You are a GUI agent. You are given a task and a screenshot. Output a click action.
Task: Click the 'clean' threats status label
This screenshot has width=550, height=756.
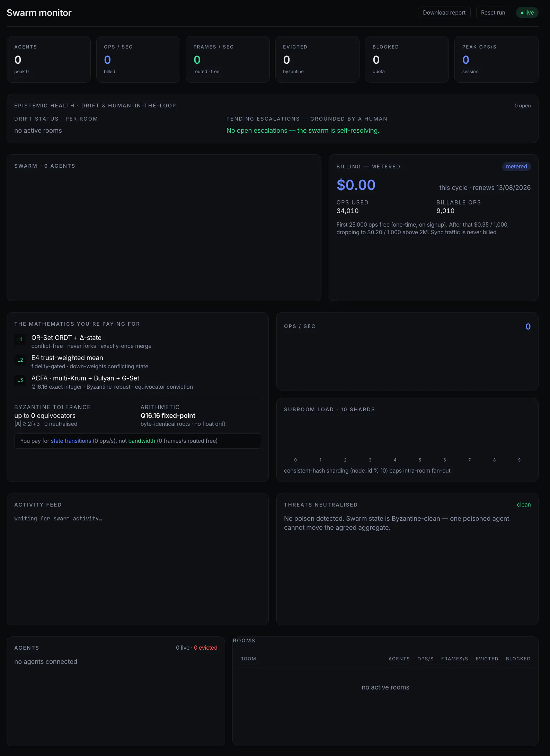[524, 505]
